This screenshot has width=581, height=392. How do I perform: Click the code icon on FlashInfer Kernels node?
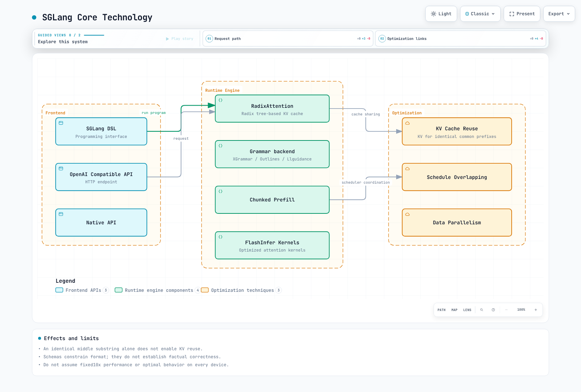[x=220, y=237]
